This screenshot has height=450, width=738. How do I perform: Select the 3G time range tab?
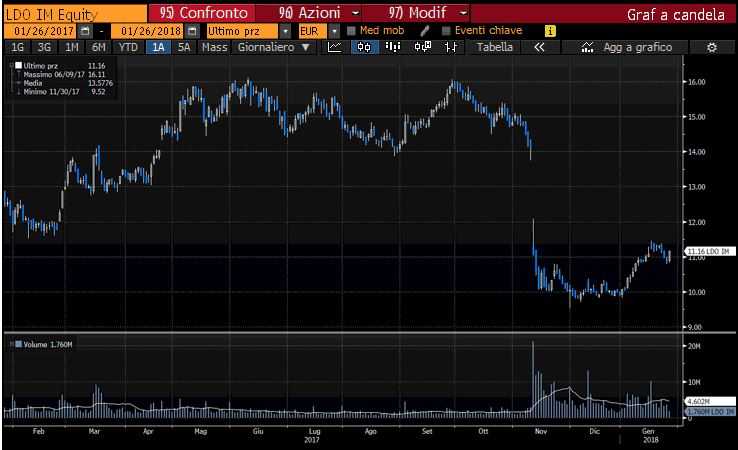(44, 47)
